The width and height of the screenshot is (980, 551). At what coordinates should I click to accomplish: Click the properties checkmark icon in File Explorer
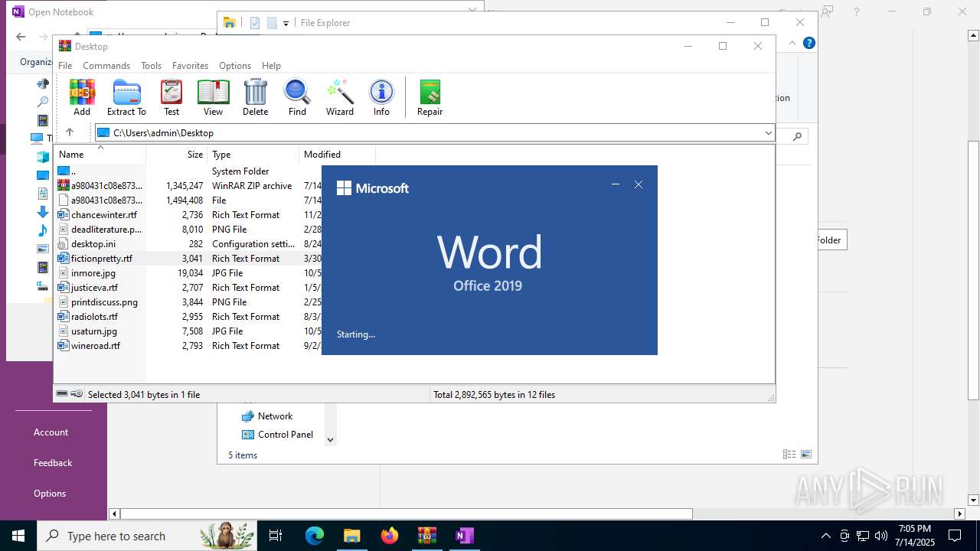[x=255, y=23]
